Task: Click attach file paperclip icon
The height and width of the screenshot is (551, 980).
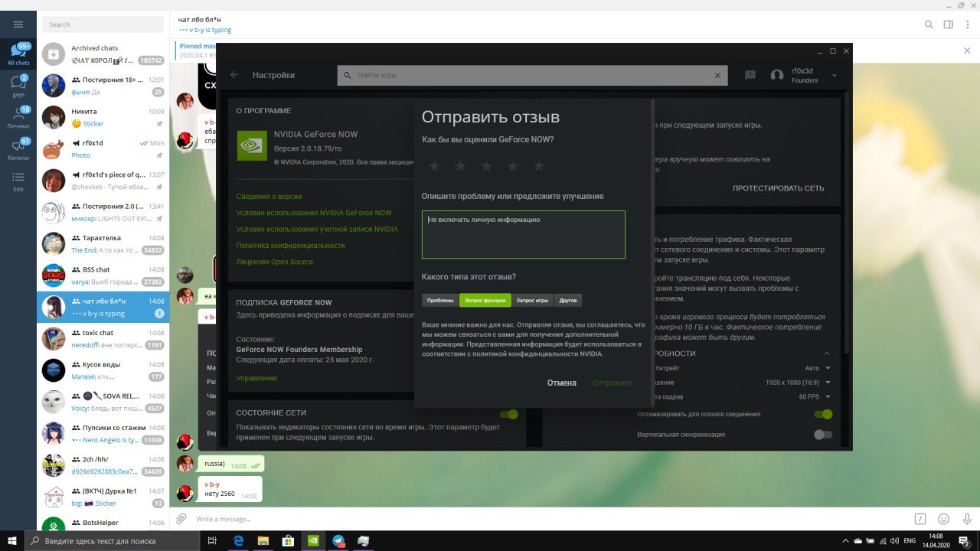Action: (181, 519)
